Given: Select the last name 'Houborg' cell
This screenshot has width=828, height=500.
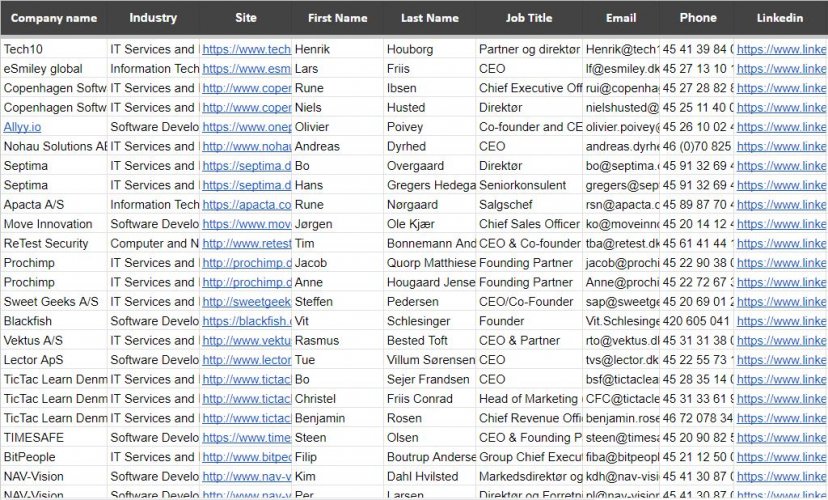Looking at the screenshot, I should point(430,50).
